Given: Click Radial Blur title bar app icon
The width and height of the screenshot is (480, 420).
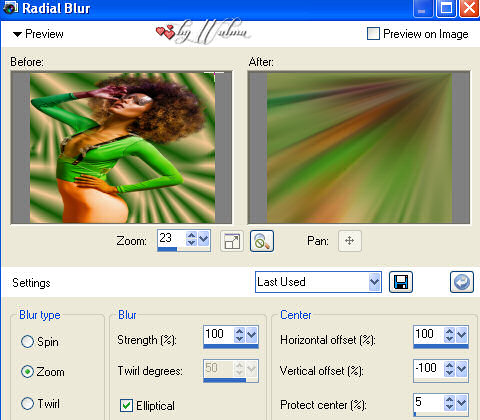Looking at the screenshot, I should tap(11, 8).
